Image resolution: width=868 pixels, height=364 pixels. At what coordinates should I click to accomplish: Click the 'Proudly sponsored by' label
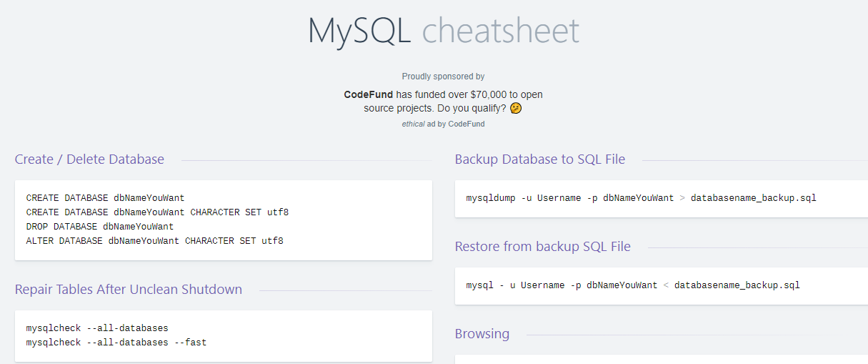pyautogui.click(x=443, y=77)
